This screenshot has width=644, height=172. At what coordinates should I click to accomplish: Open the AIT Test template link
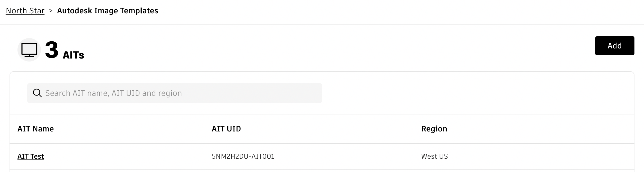(31, 156)
